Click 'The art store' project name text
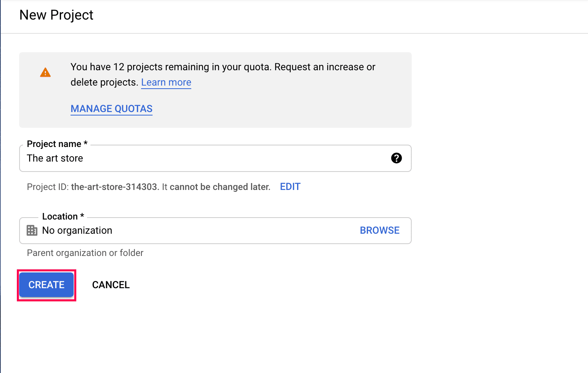This screenshot has width=588, height=373. tap(55, 158)
